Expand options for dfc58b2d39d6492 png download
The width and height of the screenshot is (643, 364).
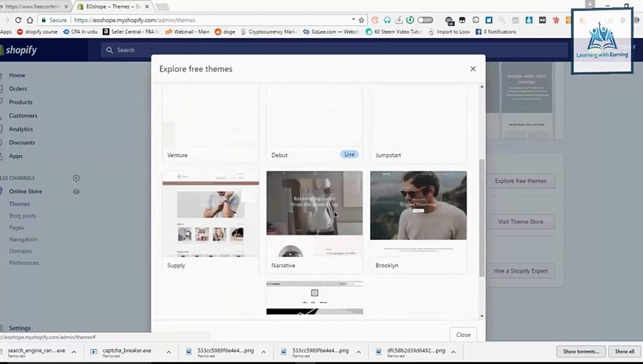point(453,352)
